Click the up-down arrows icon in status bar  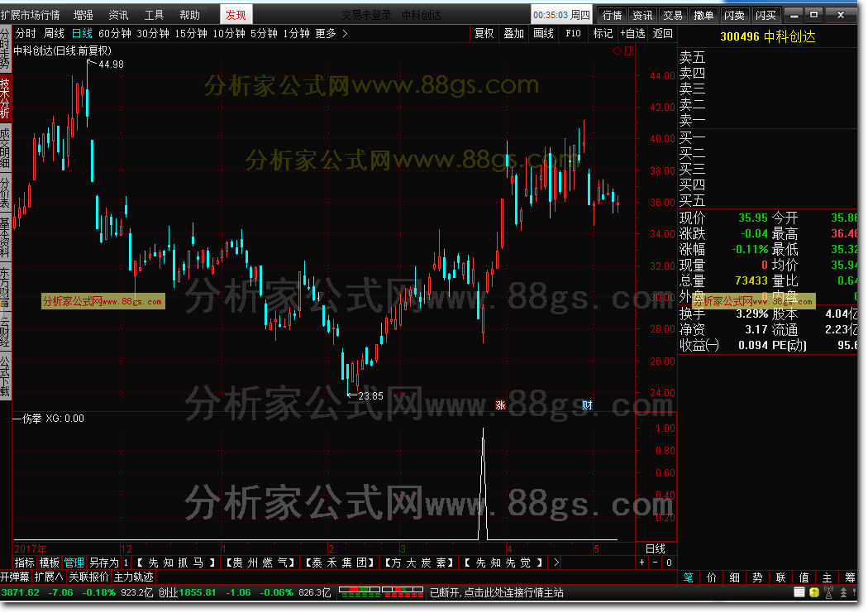click(844, 592)
